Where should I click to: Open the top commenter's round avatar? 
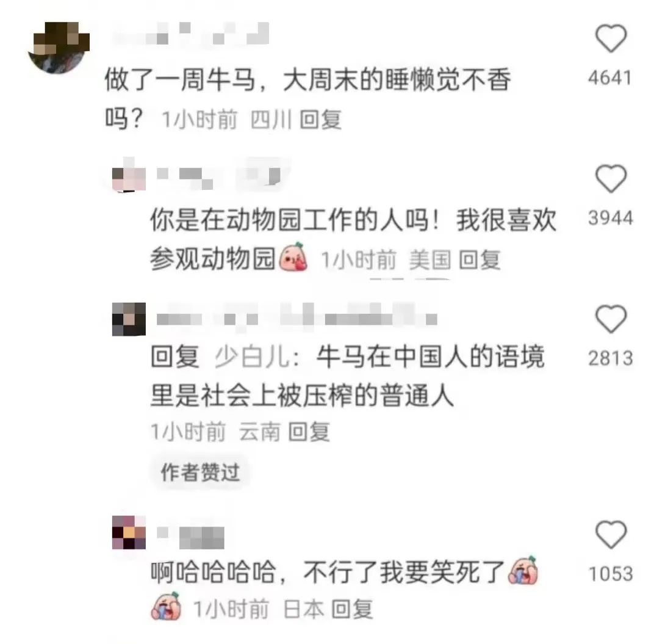click(x=59, y=47)
